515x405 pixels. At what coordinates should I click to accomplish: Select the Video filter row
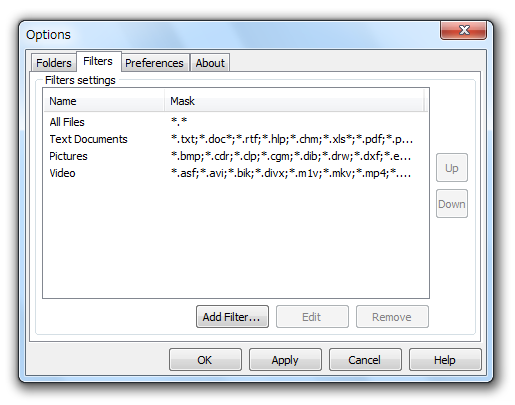(x=235, y=173)
